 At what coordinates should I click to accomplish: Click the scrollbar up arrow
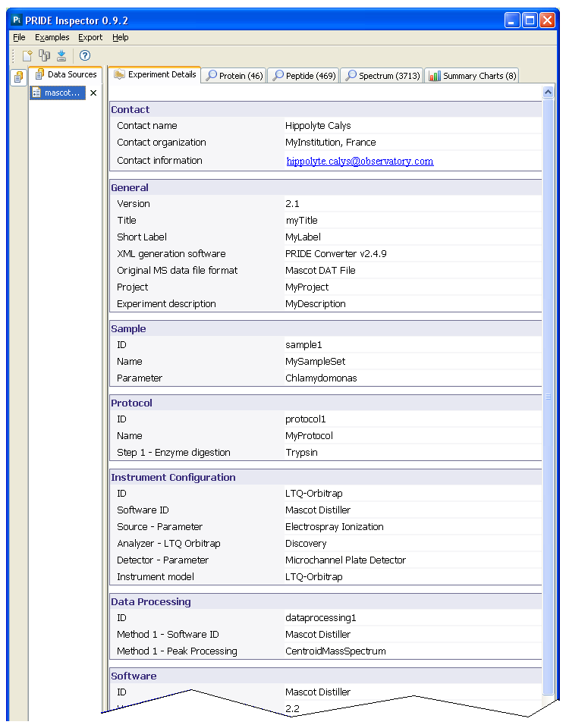[x=549, y=92]
